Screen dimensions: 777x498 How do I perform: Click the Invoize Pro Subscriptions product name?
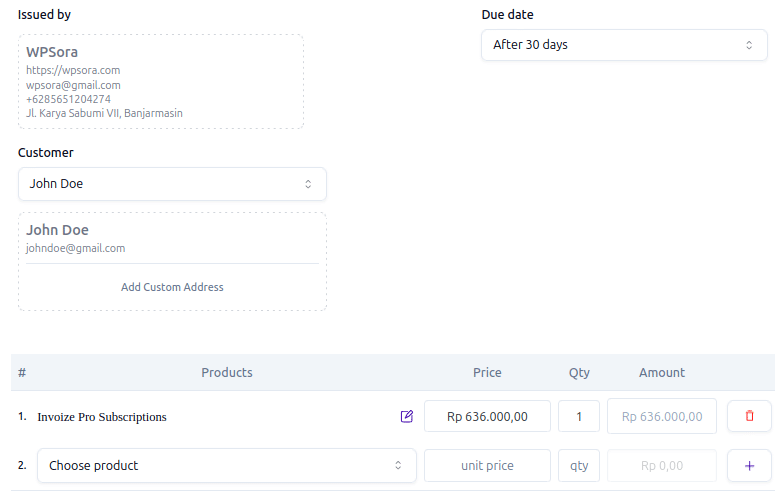pos(102,417)
